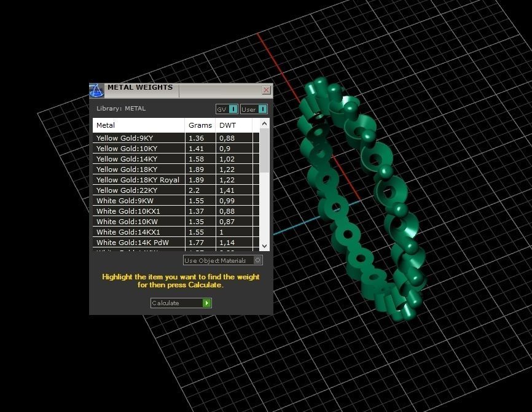This screenshot has height=412, width=532.
Task: Click the 1.36 grams value for 9KY
Action: [x=196, y=138]
